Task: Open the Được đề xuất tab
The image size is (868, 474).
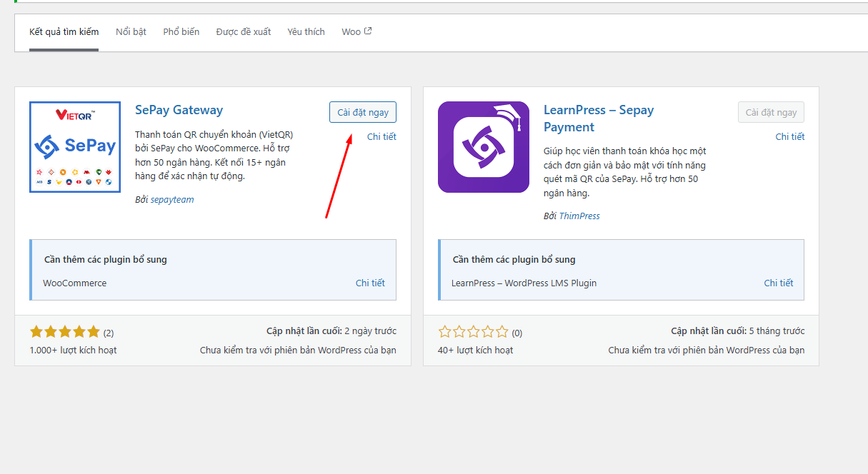Action: point(244,32)
